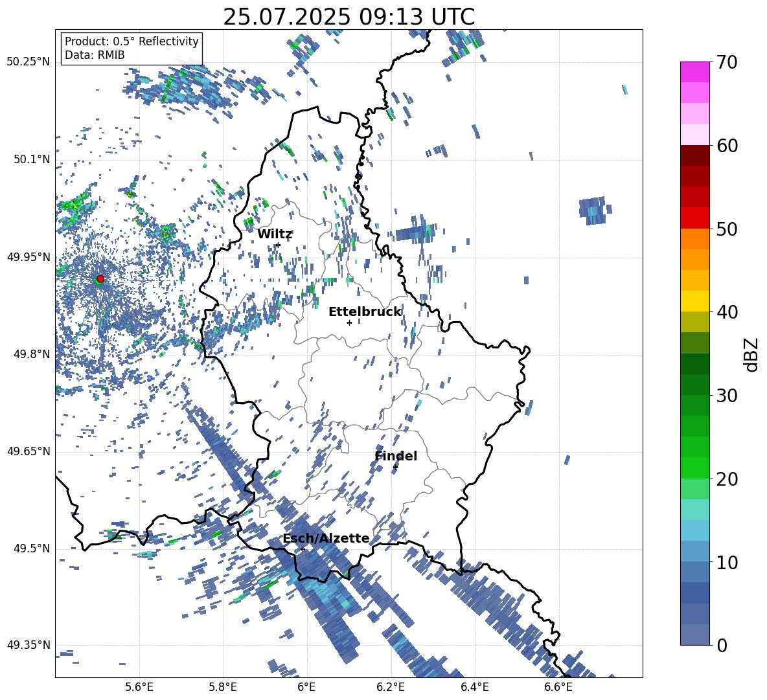The image size is (767, 700).
Task: Click the 49.35°N latitude label
Action: [x=29, y=645]
